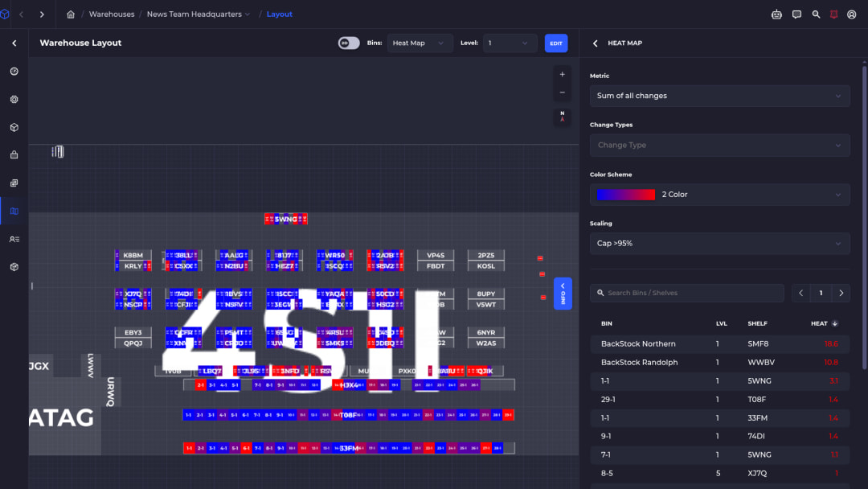Open the package cube sidebar icon at bottom
This screenshot has width=868, height=489.
point(14,267)
